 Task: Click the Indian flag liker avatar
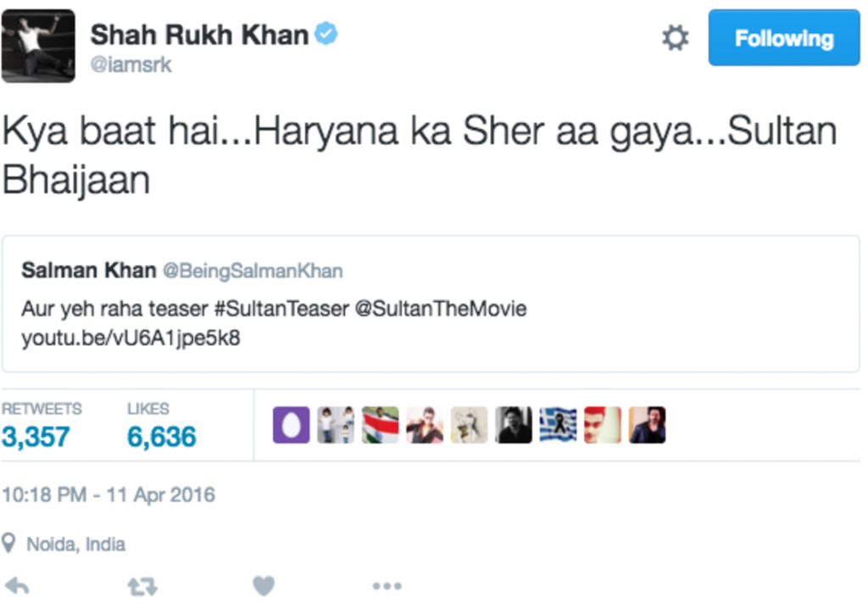pos(380,425)
